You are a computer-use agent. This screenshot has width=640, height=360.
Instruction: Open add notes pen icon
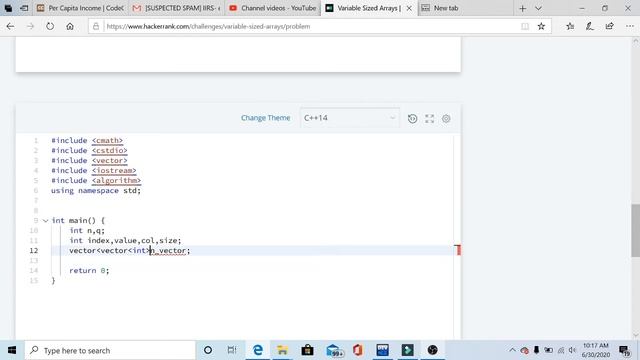pos(590,26)
